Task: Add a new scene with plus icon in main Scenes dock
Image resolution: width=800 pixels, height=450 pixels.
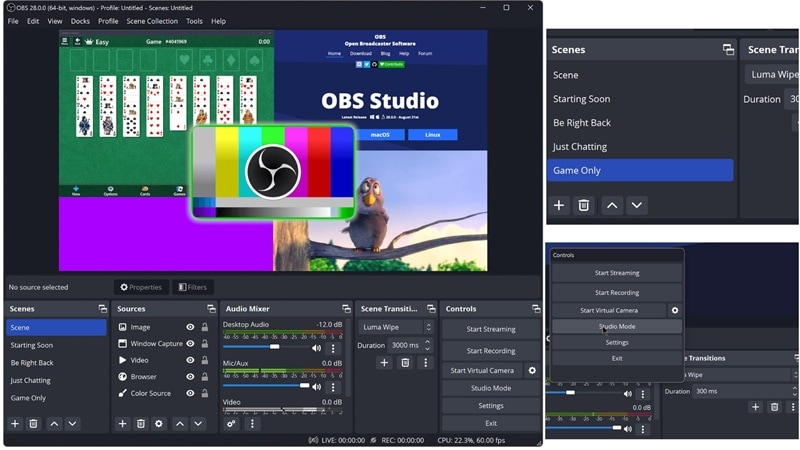Action: [x=15, y=423]
